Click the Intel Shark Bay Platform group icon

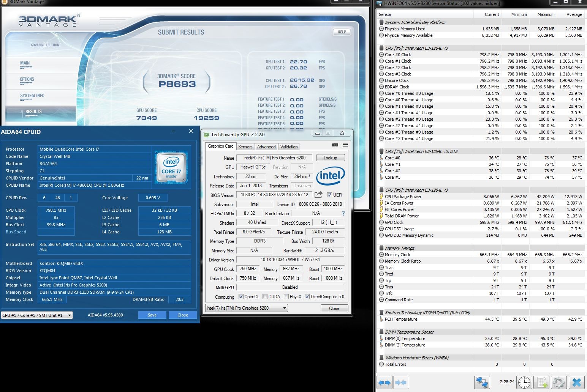(x=381, y=22)
